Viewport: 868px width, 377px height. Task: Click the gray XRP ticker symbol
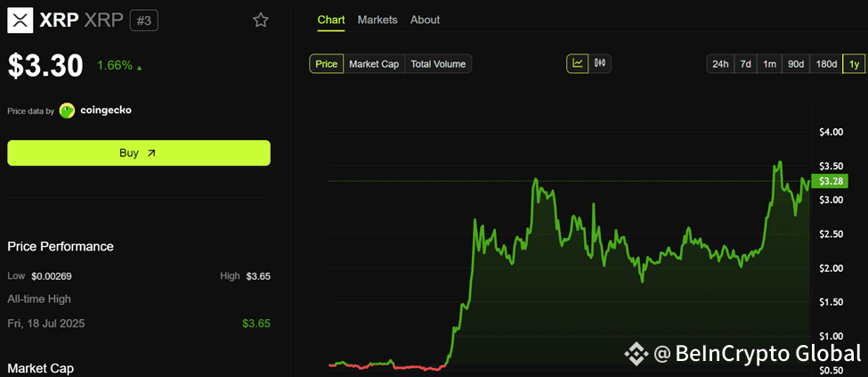[x=105, y=21]
